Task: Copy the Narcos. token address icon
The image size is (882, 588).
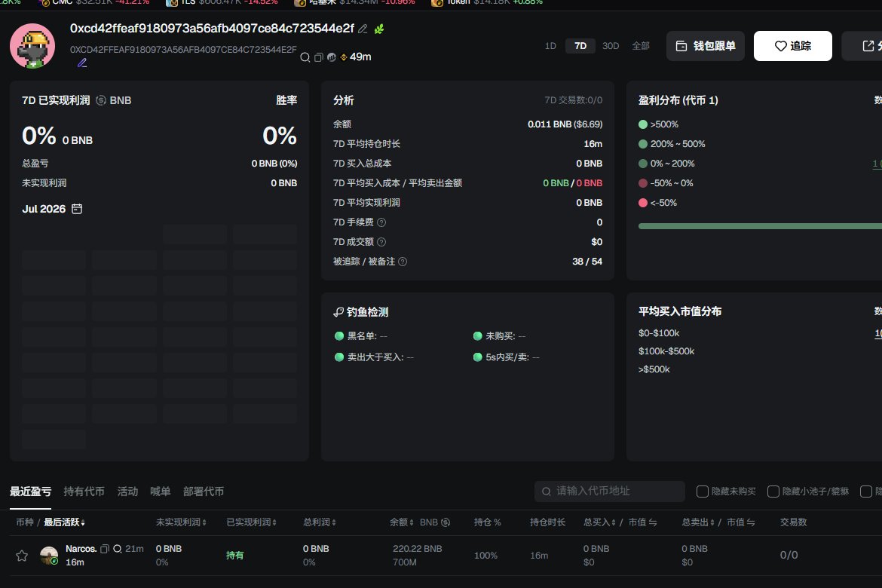Action: (x=104, y=549)
